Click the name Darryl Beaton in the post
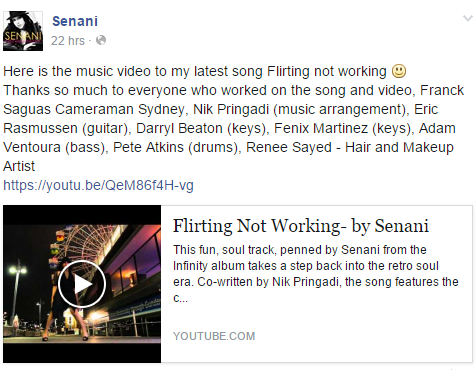Viewport: 476px width, 370px height. [179, 128]
